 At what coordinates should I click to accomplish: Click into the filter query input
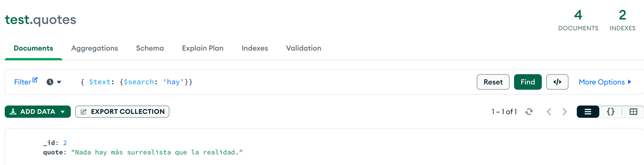point(312,82)
